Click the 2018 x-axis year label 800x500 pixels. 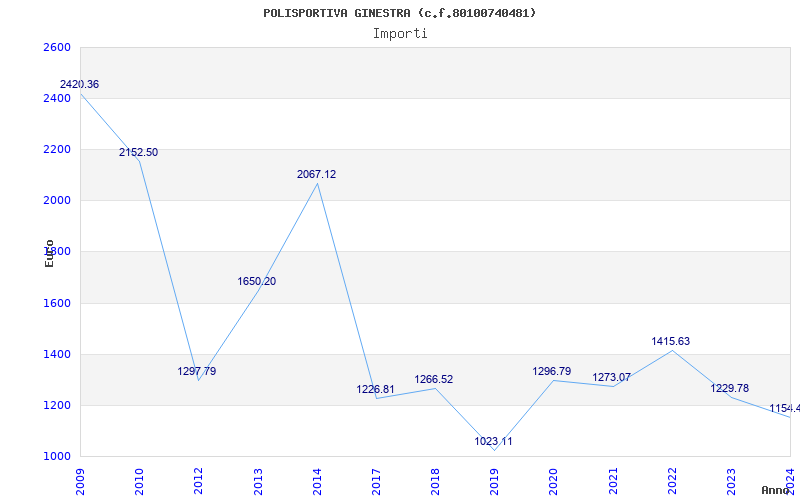[435, 481]
